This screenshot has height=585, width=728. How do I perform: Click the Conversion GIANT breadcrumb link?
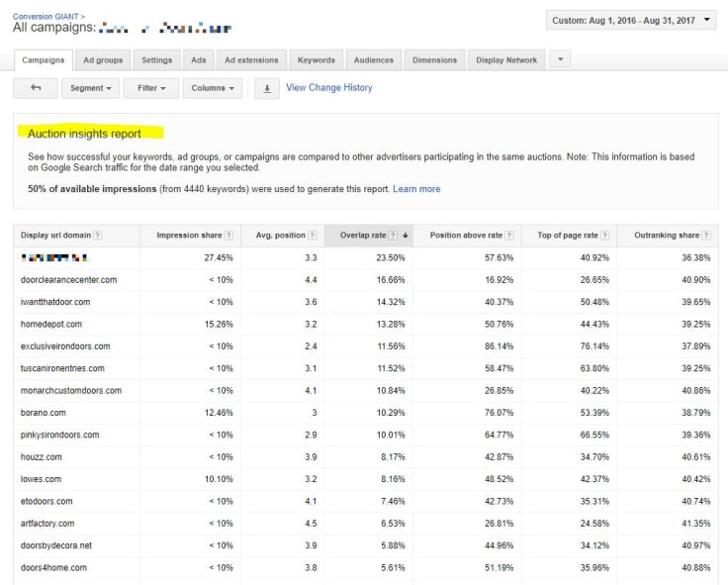click(x=45, y=16)
